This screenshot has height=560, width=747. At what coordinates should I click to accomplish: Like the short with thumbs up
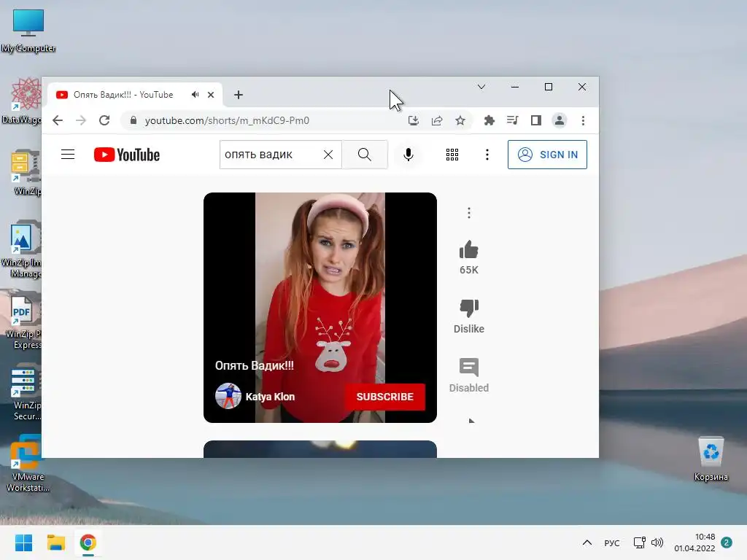pyautogui.click(x=469, y=249)
